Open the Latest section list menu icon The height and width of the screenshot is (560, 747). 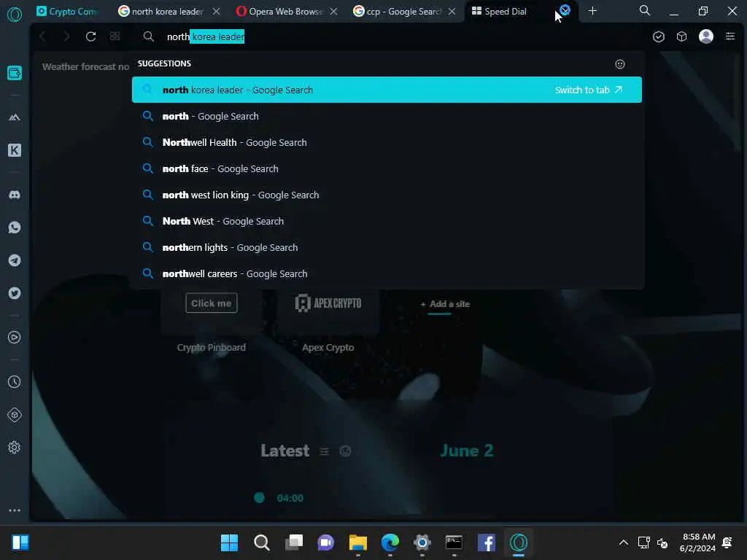pyautogui.click(x=324, y=451)
